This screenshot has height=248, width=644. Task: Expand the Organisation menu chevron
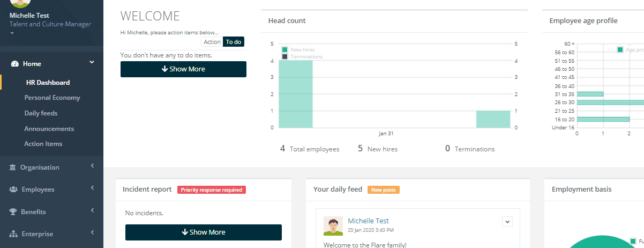coord(92,166)
